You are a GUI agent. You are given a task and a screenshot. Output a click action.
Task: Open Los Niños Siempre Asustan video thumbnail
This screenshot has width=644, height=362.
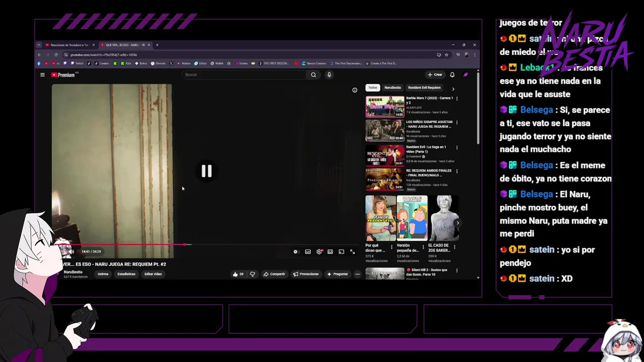pyautogui.click(x=385, y=131)
